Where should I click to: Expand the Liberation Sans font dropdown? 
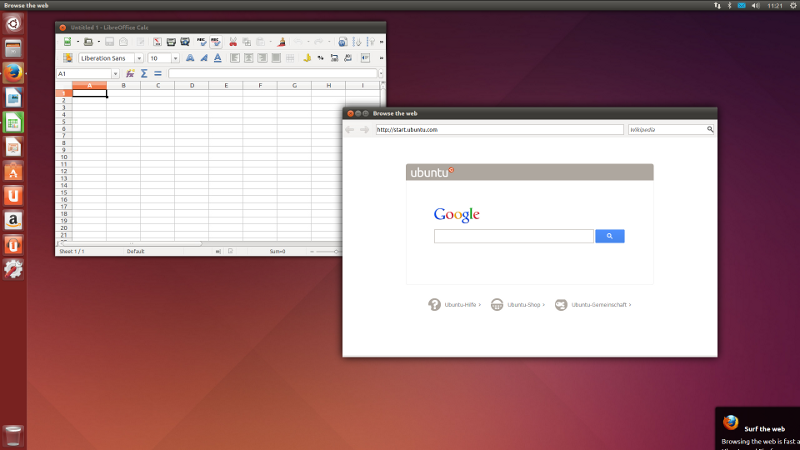tap(139, 58)
